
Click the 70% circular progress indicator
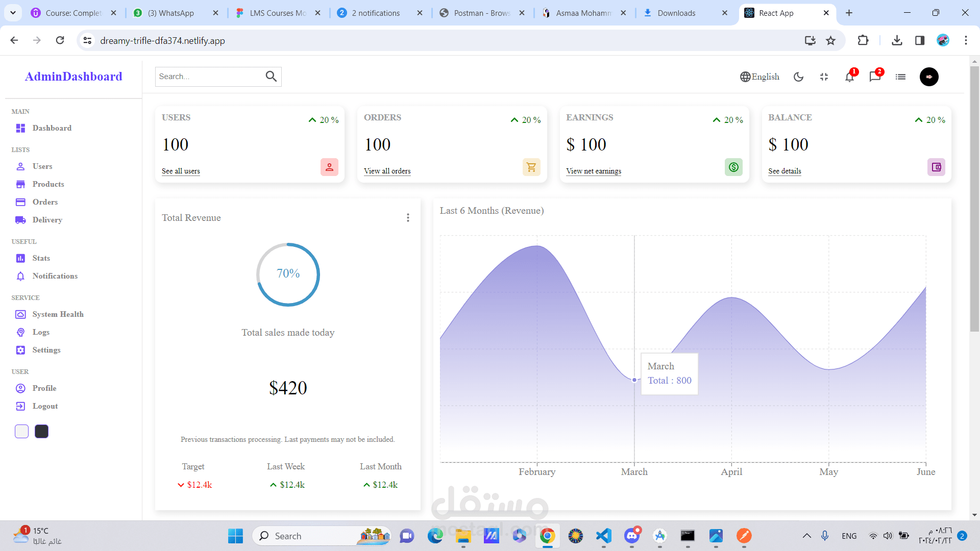point(288,274)
